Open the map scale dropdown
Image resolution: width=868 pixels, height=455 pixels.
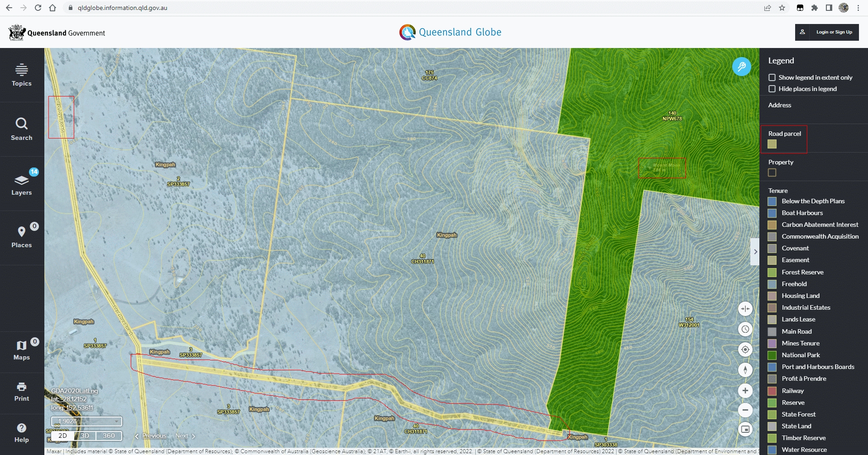coord(86,421)
